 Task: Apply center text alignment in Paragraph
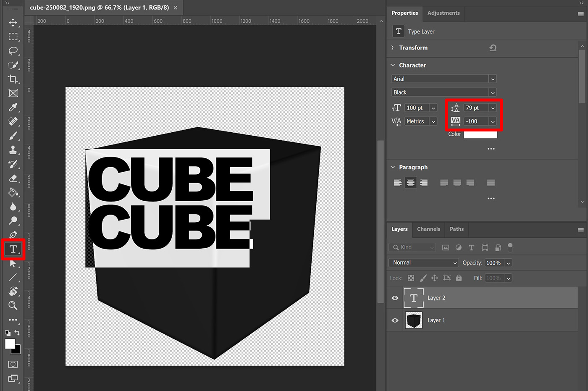click(410, 182)
